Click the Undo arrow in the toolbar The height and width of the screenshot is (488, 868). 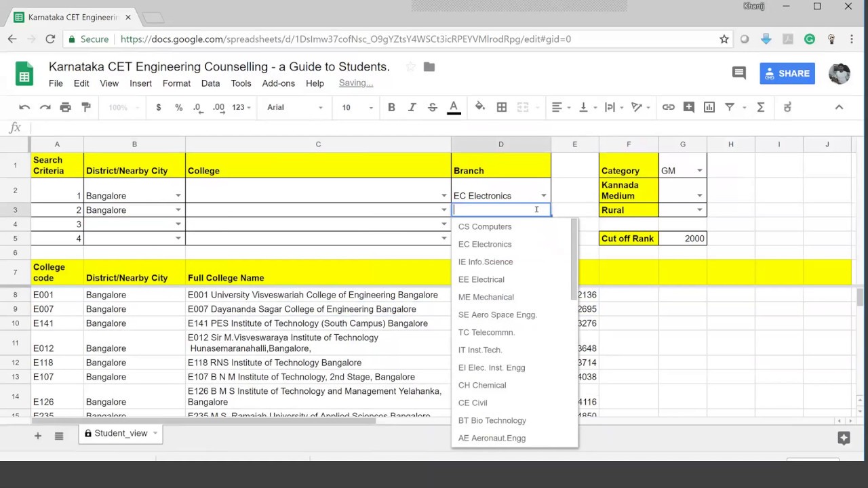tap(24, 107)
